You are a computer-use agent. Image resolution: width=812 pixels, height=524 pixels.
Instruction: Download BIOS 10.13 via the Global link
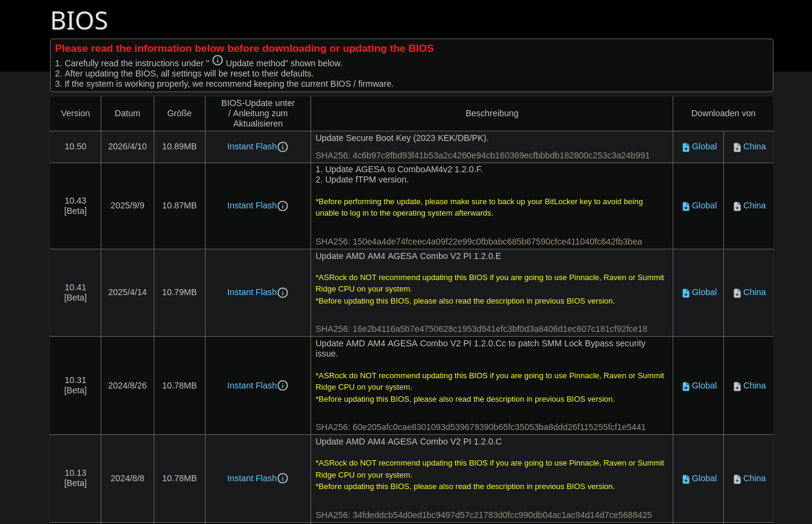point(704,478)
